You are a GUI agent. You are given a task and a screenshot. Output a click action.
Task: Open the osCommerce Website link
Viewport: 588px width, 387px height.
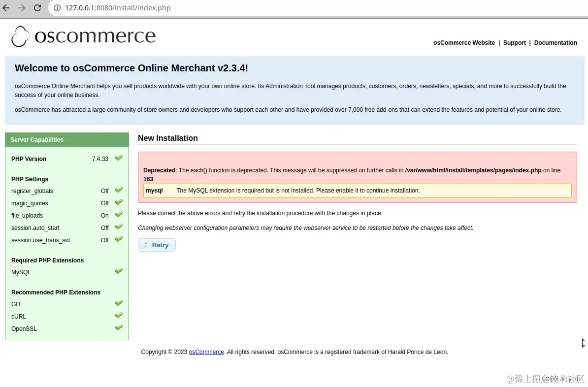[464, 43]
